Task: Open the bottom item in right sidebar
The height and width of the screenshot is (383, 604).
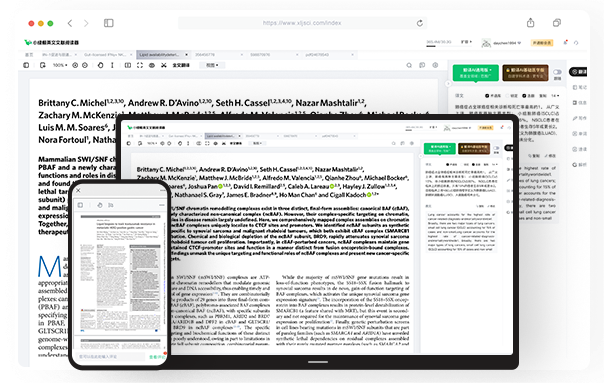Action: point(579,165)
